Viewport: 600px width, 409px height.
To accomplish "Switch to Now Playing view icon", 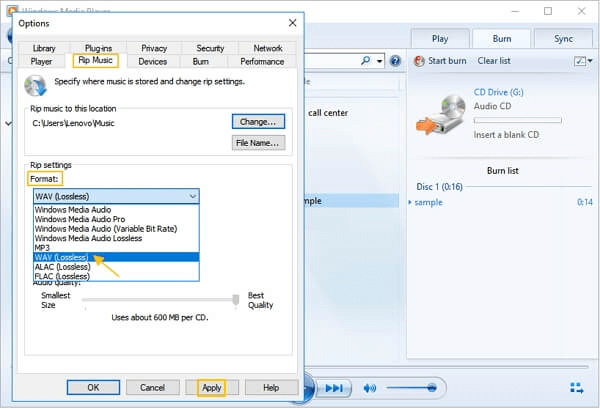I will [x=577, y=388].
